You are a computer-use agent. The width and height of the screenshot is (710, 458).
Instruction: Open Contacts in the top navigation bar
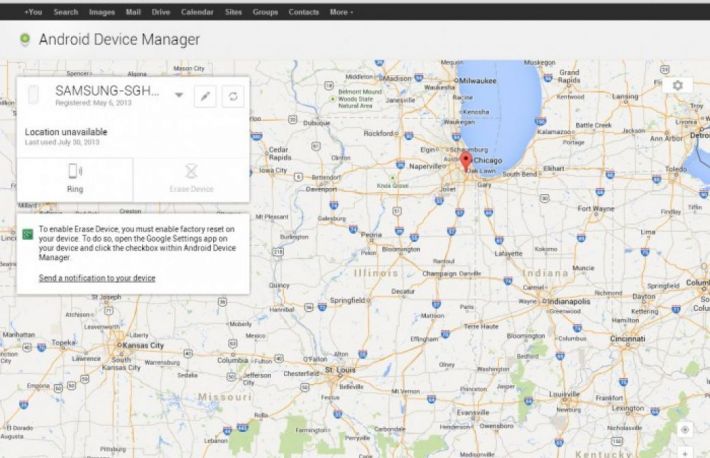[303, 12]
